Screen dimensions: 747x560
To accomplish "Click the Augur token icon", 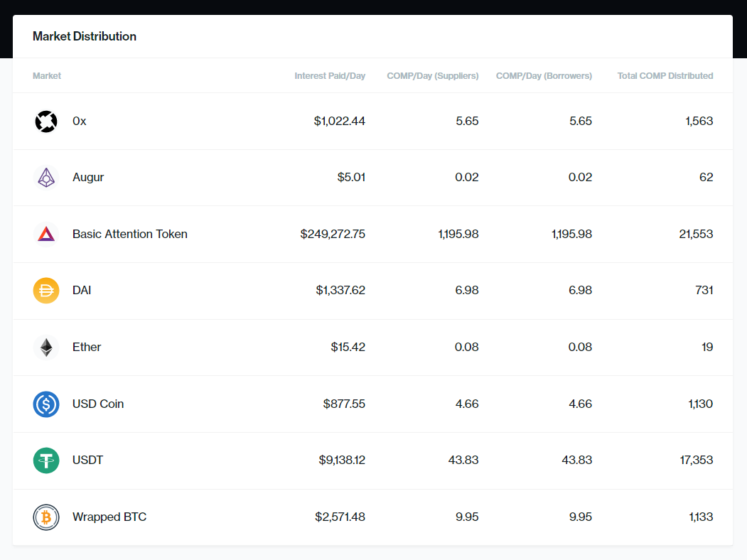I will (46, 178).
